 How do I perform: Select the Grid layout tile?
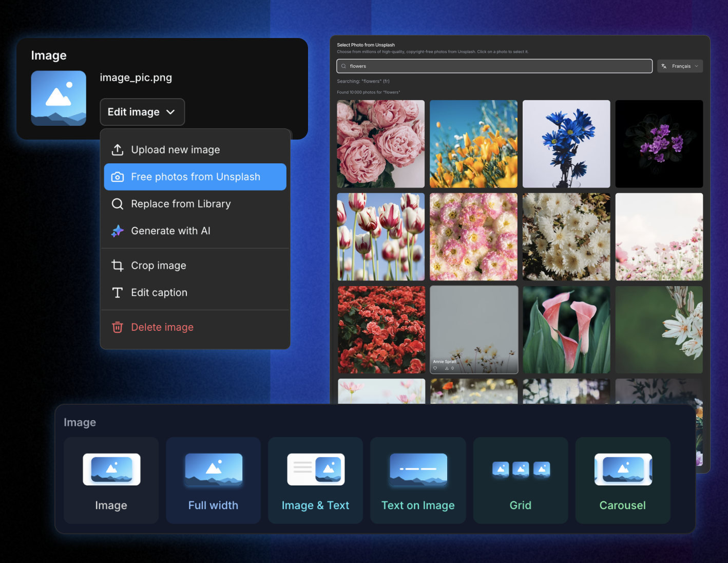[x=521, y=480]
